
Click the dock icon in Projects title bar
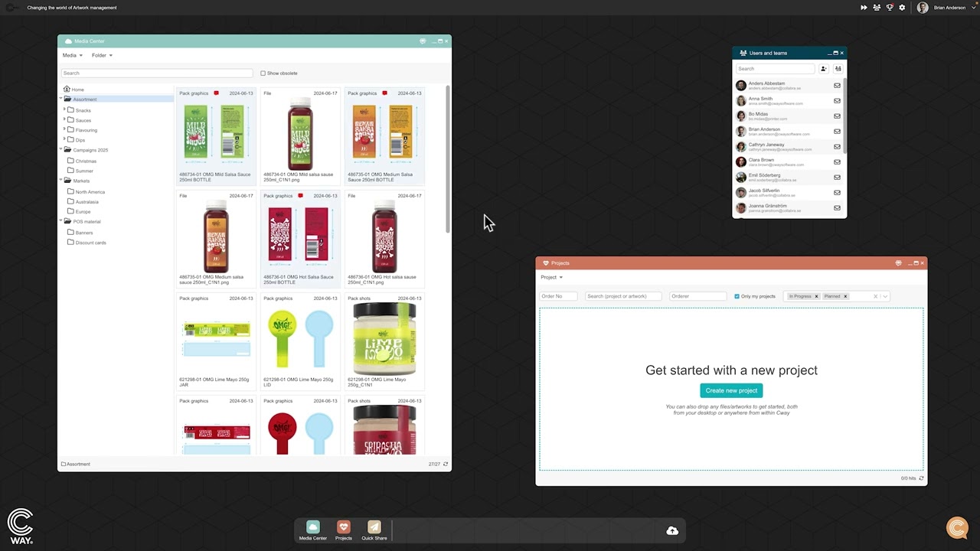click(x=898, y=263)
